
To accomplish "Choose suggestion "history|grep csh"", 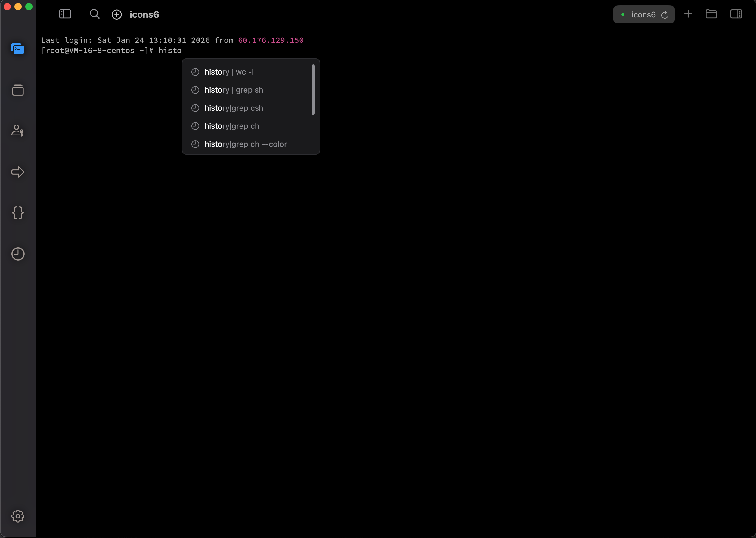I will 234,108.
